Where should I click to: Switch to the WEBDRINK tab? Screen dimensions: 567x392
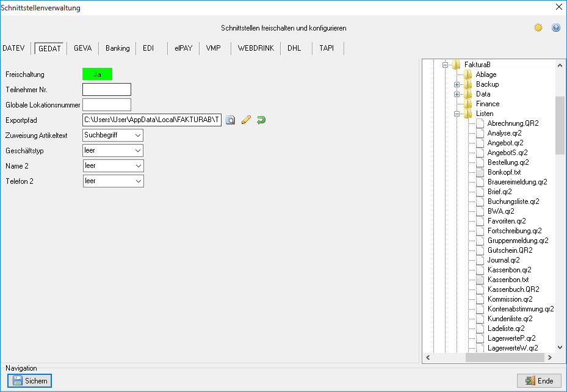(x=256, y=48)
